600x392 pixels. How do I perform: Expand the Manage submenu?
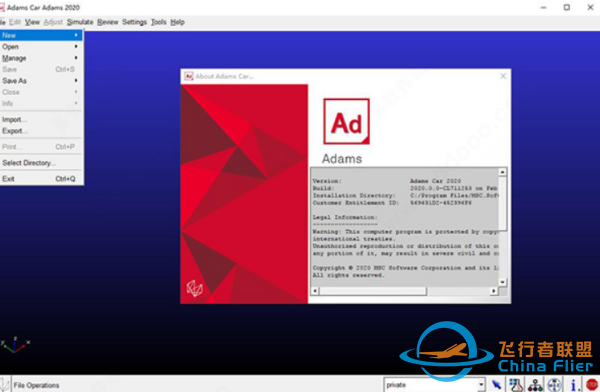pyautogui.click(x=41, y=58)
